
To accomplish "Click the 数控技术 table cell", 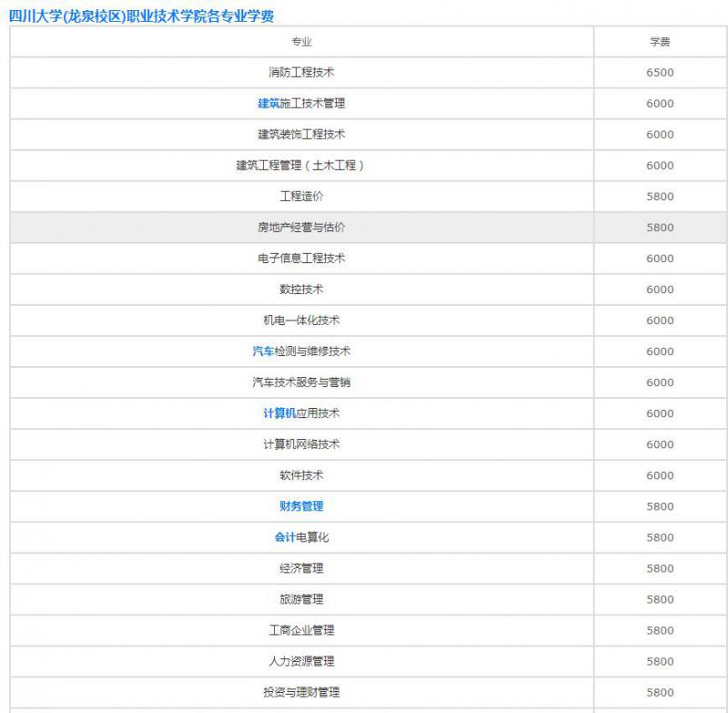I will [x=301, y=289].
